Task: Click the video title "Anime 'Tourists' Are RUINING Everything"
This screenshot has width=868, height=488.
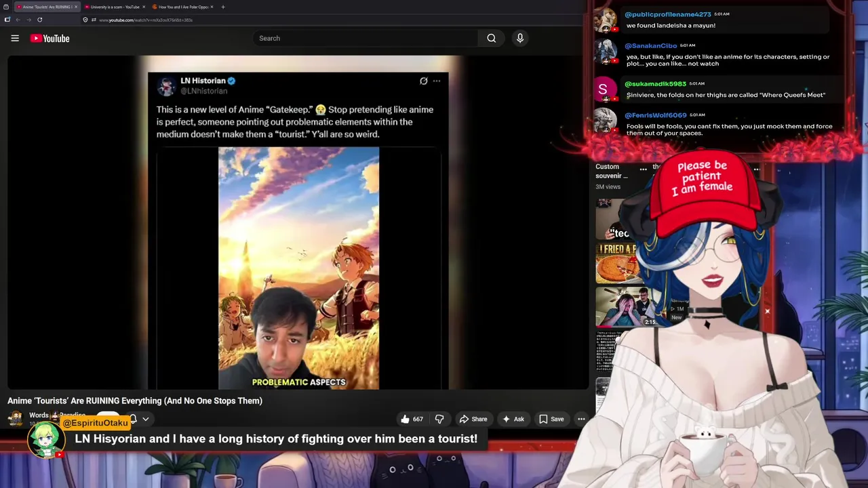Action: [x=135, y=401]
